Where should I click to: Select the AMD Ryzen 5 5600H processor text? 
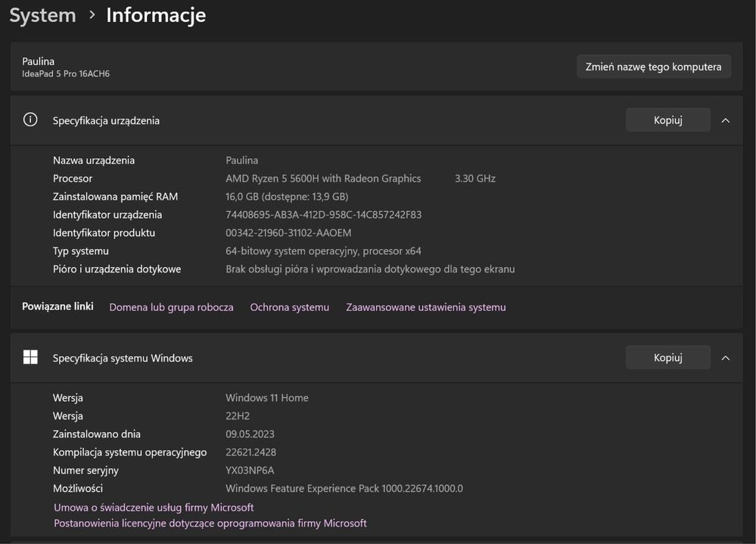[323, 179]
